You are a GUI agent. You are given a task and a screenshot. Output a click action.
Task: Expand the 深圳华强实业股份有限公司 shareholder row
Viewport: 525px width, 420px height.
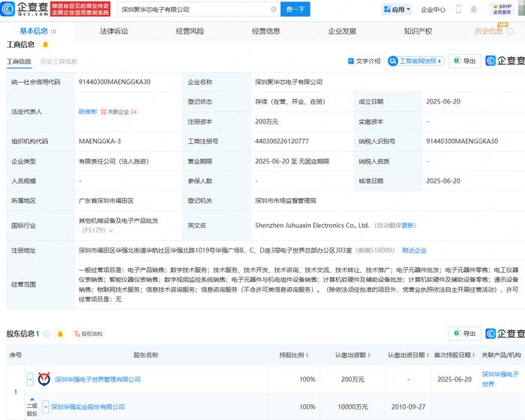coord(46,407)
